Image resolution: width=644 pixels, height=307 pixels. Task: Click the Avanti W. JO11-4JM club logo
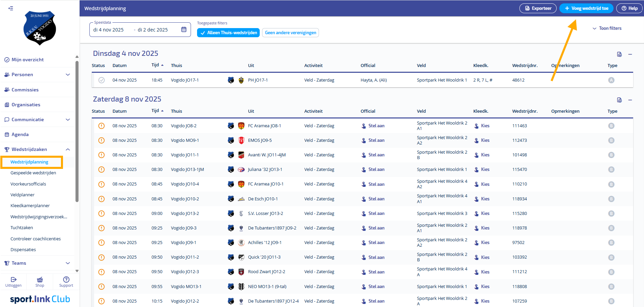pyautogui.click(x=241, y=155)
